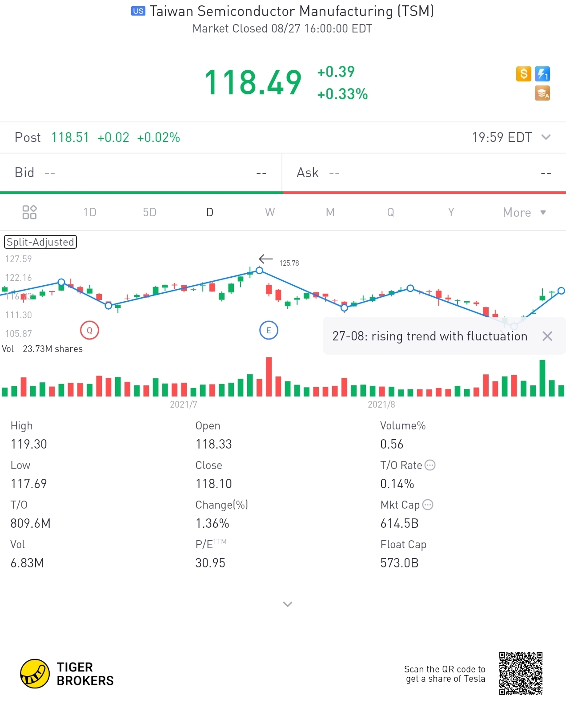Open the More timeframe dropdown
566x728 pixels.
tap(524, 212)
